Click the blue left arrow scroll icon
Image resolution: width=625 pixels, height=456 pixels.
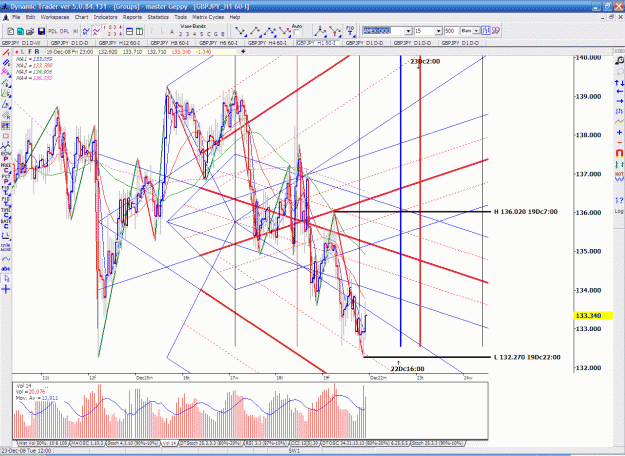coord(619,92)
